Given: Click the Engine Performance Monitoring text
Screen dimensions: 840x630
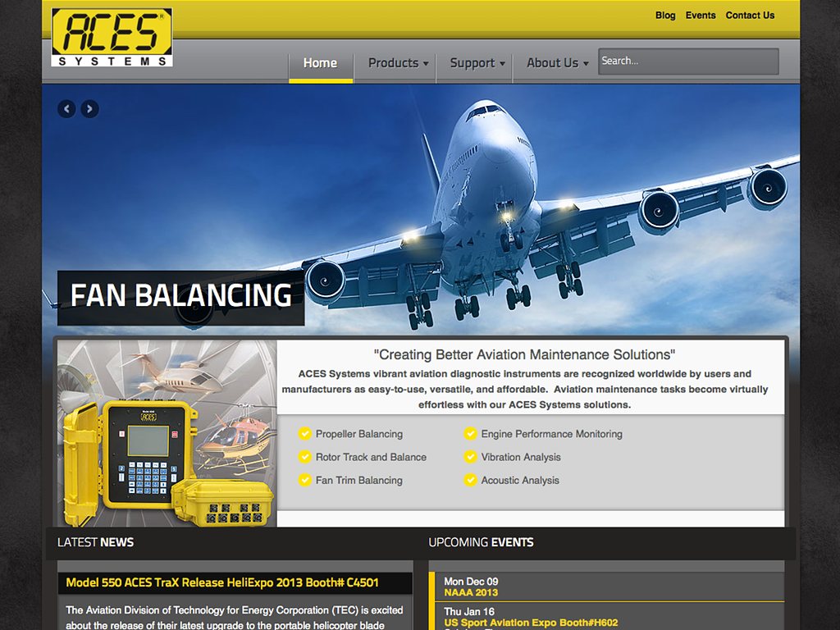Looking at the screenshot, I should [552, 434].
